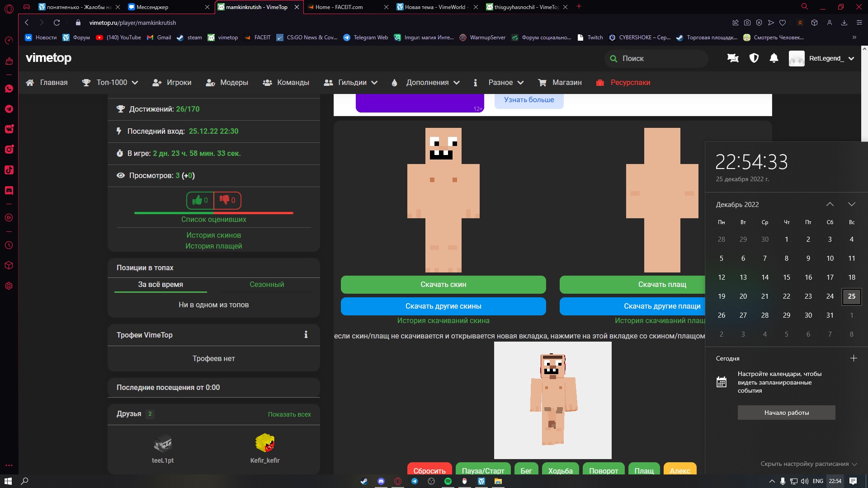Click the shield icon in header

click(x=754, y=58)
